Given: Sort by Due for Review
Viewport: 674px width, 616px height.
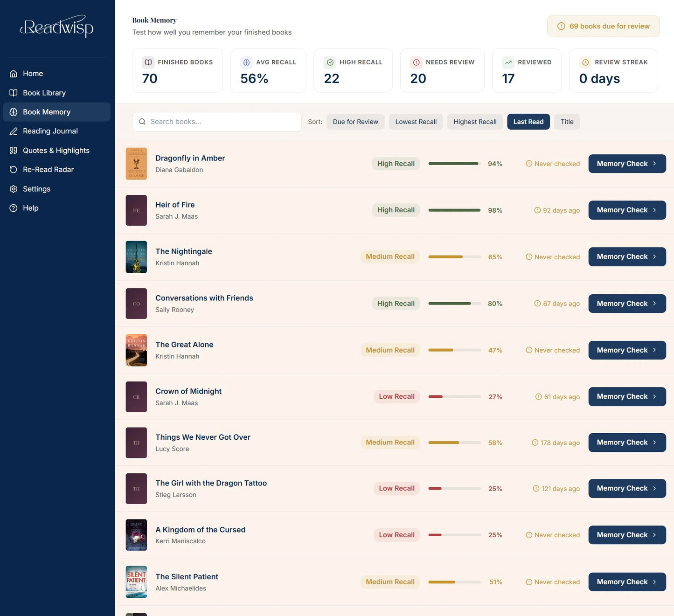Looking at the screenshot, I should [x=355, y=122].
